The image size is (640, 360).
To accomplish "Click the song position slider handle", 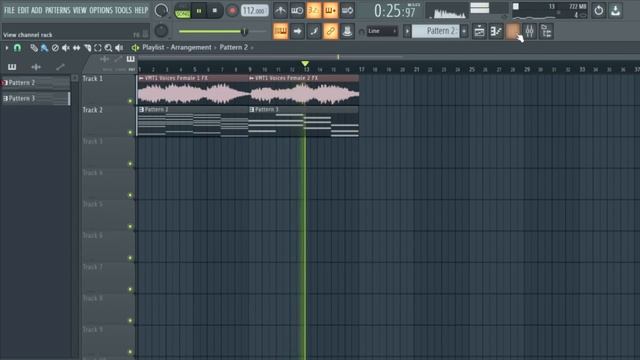I will (244, 31).
